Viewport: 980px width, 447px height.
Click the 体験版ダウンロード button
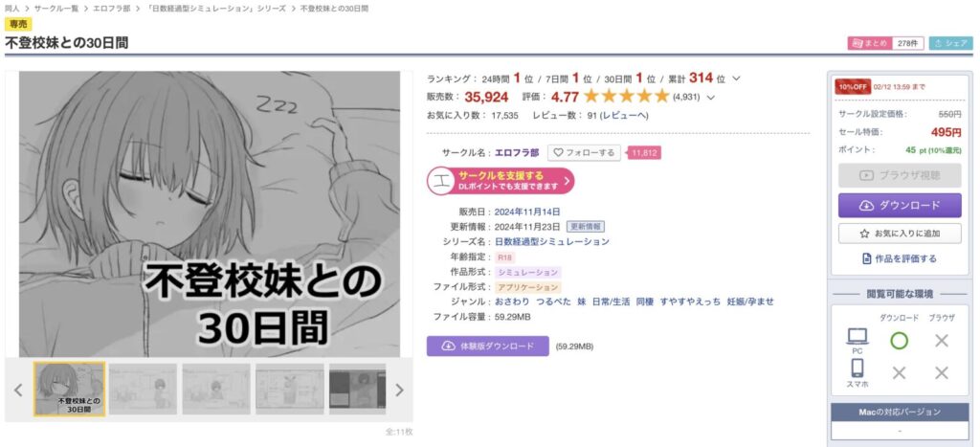pos(487,346)
